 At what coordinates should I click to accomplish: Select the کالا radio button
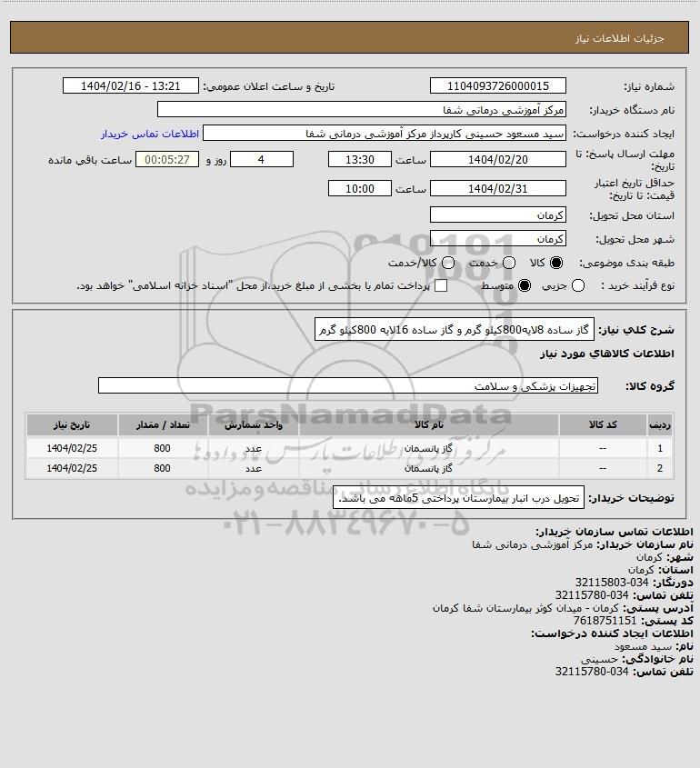pos(556,263)
